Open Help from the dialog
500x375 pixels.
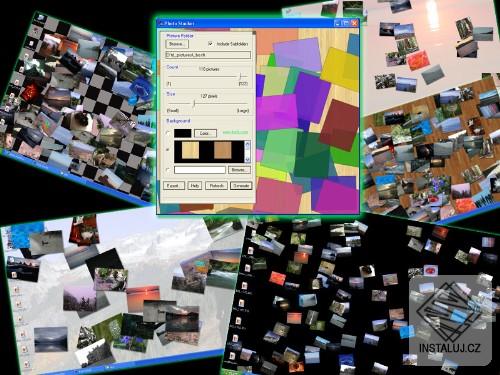[x=195, y=186]
